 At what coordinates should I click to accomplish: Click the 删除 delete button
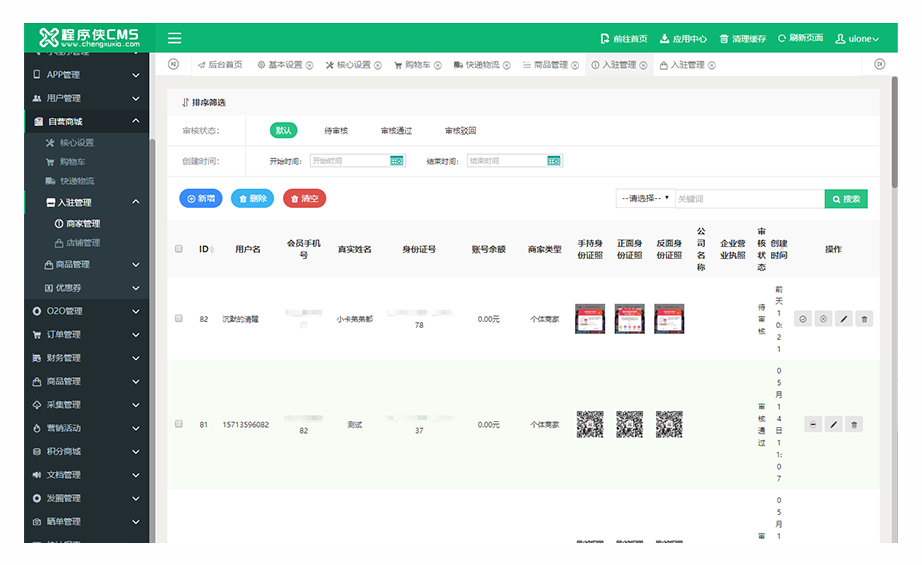252,199
